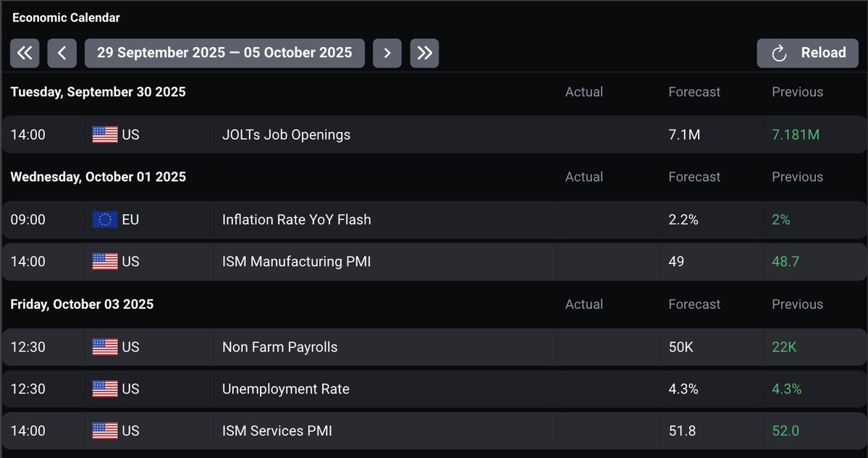Open the Inflation Rate YoY Flash event
Image resolution: width=868 pixels, height=458 pixels.
(x=296, y=220)
